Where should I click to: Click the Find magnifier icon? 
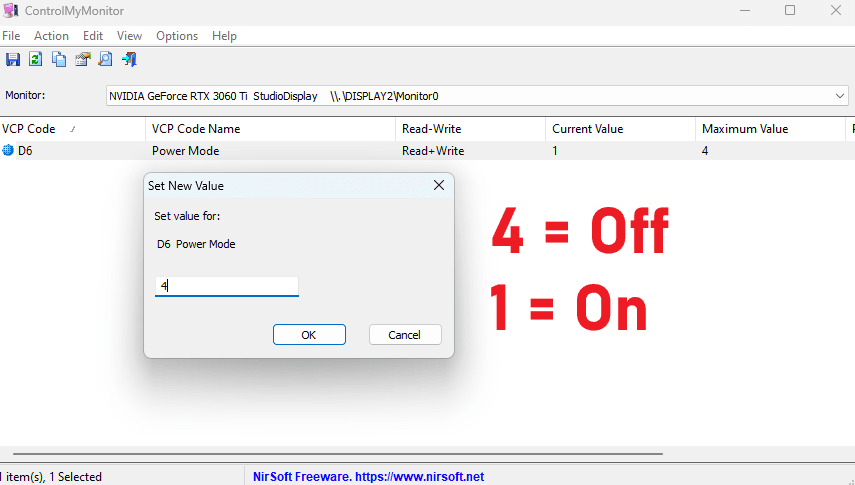coord(105,60)
